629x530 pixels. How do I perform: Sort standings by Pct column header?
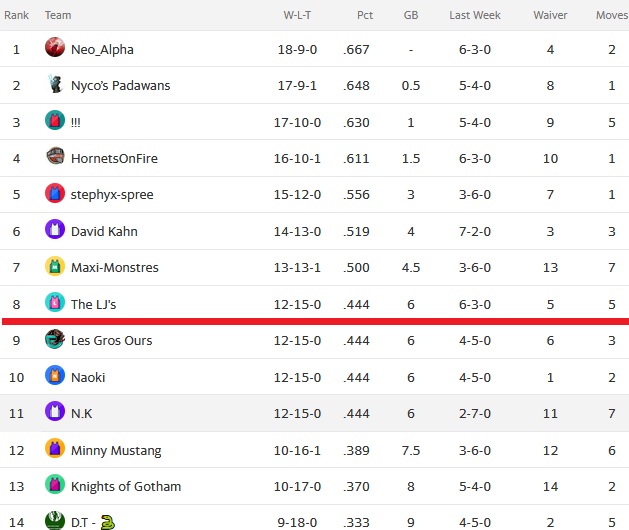365,15
